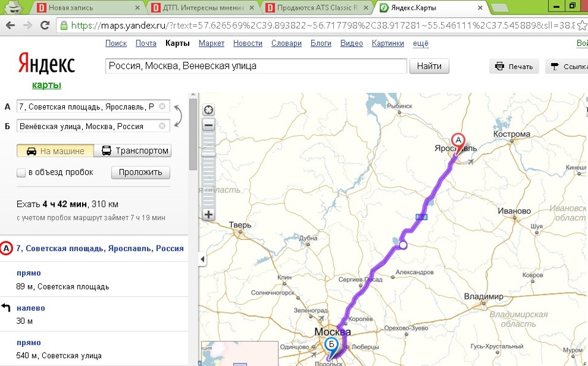Click the new tab button
Screen dimensions: 588x366
click(499, 7)
